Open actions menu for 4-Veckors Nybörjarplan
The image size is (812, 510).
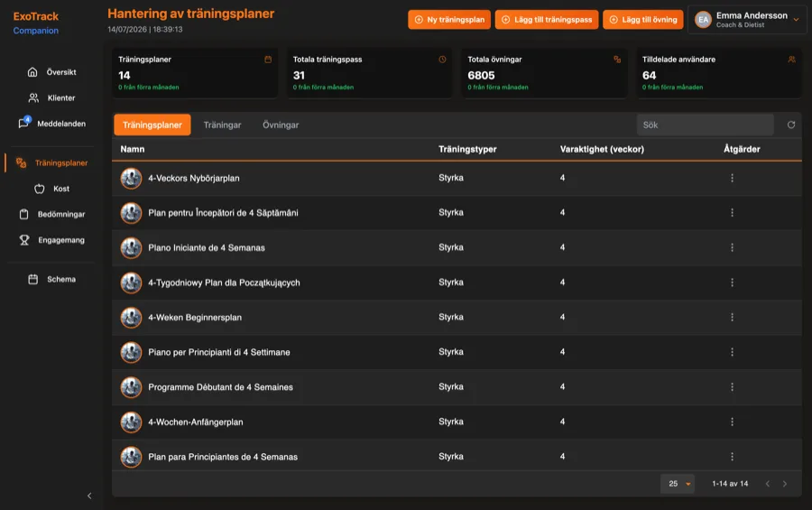[732, 178]
